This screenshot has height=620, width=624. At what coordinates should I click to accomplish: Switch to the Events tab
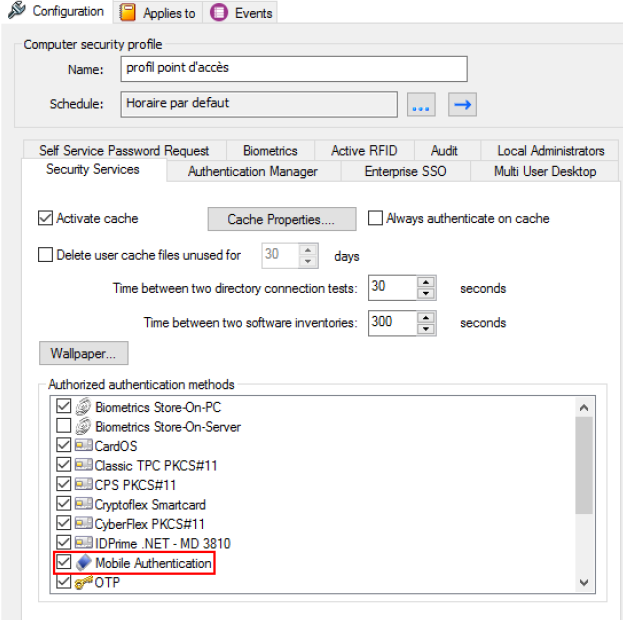click(x=240, y=13)
